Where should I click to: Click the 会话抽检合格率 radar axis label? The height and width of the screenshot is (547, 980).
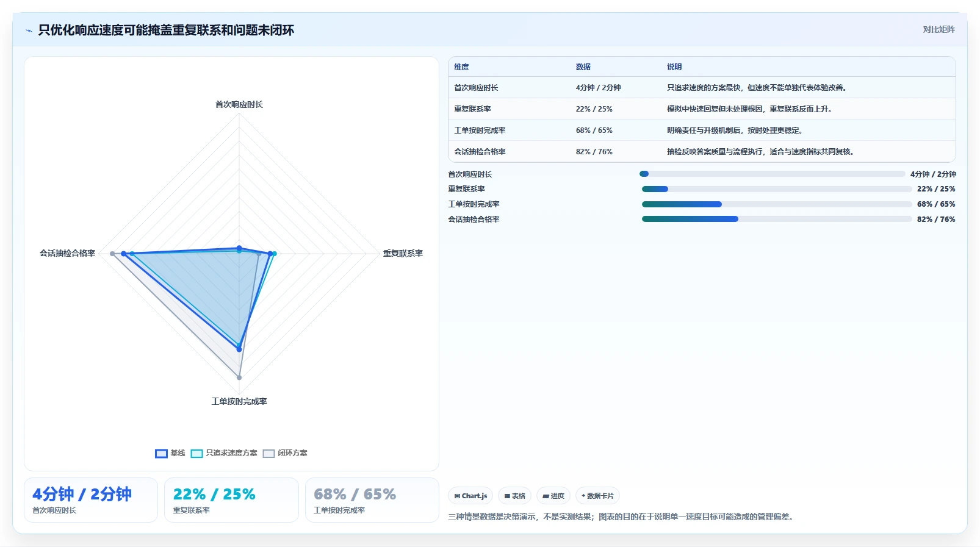[68, 253]
